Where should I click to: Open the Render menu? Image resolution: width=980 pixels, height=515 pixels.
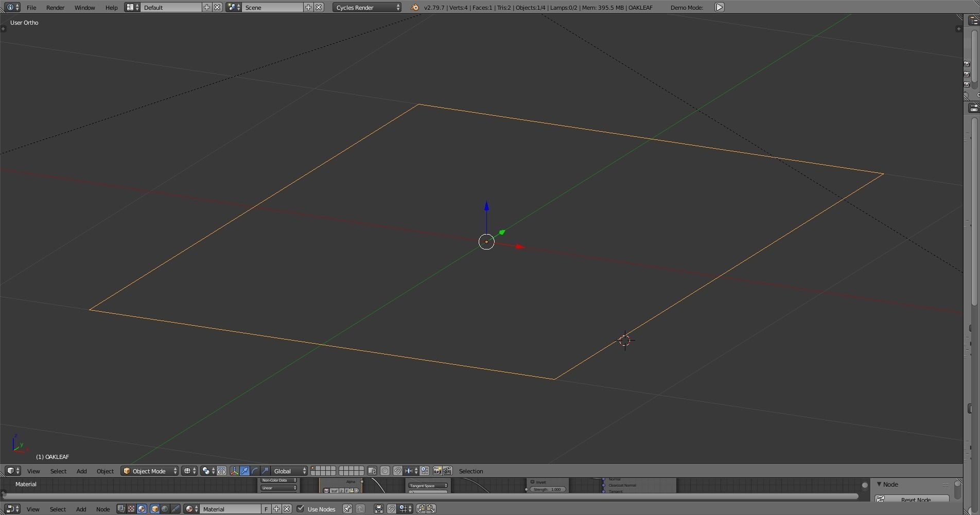(x=55, y=8)
